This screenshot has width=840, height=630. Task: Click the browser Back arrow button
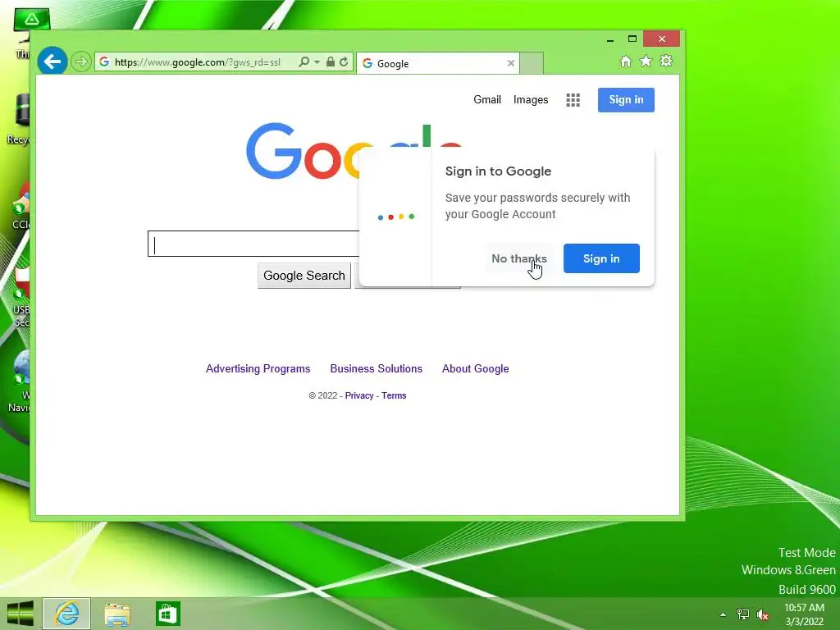[x=52, y=62]
